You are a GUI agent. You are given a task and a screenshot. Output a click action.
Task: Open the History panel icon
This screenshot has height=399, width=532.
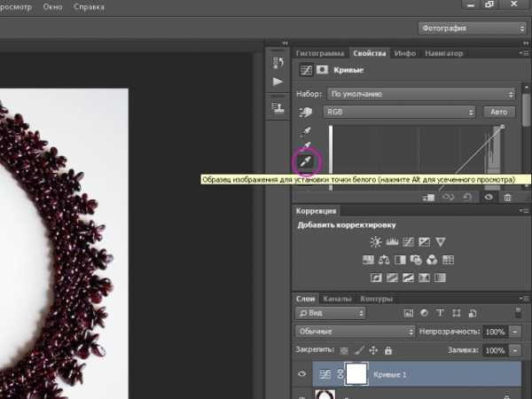tap(278, 62)
